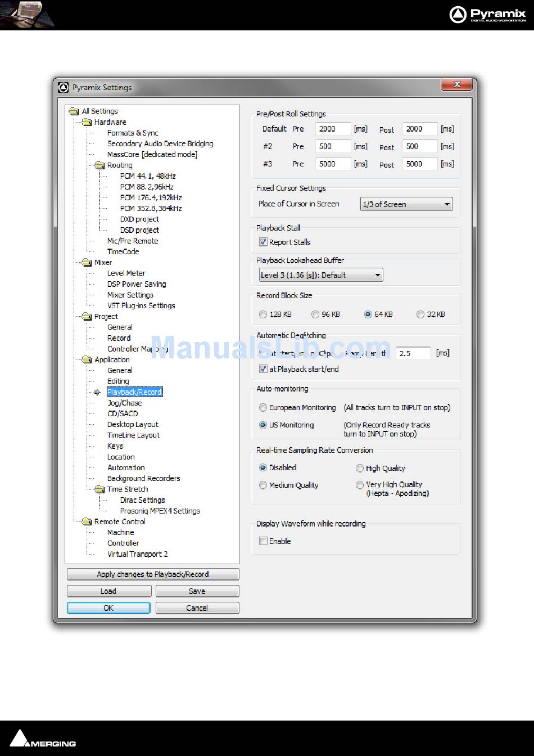Click the Remote Control folder icon
Viewport: 534px width, 756px height.
tap(87, 521)
